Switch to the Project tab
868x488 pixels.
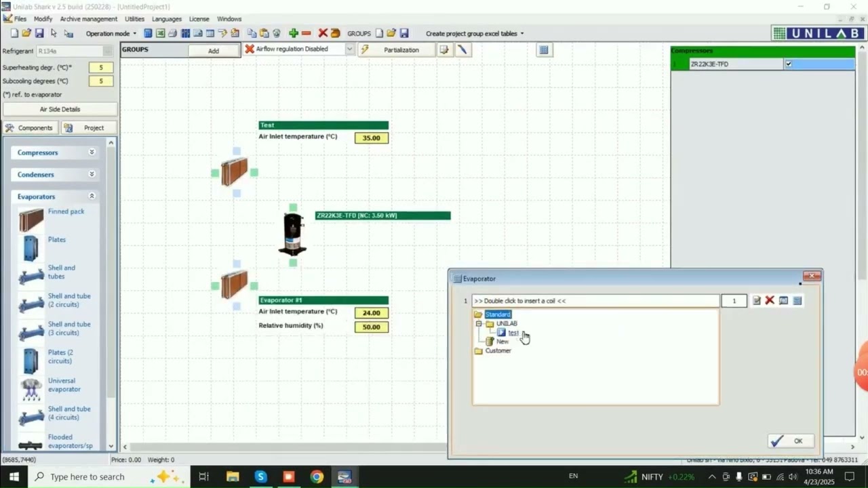click(x=88, y=127)
